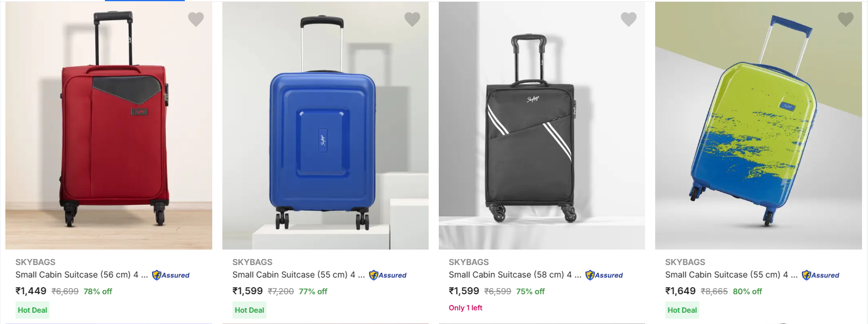Click Hot Deal tag under ₹1,449 suitcase
This screenshot has width=868, height=324.
(33, 310)
